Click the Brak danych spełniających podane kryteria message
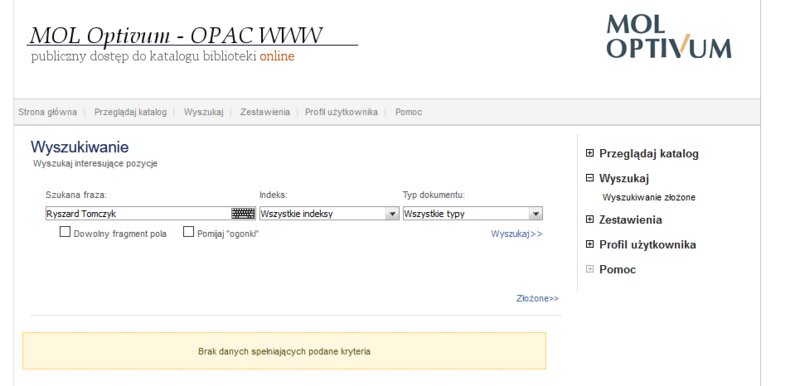 (284, 351)
